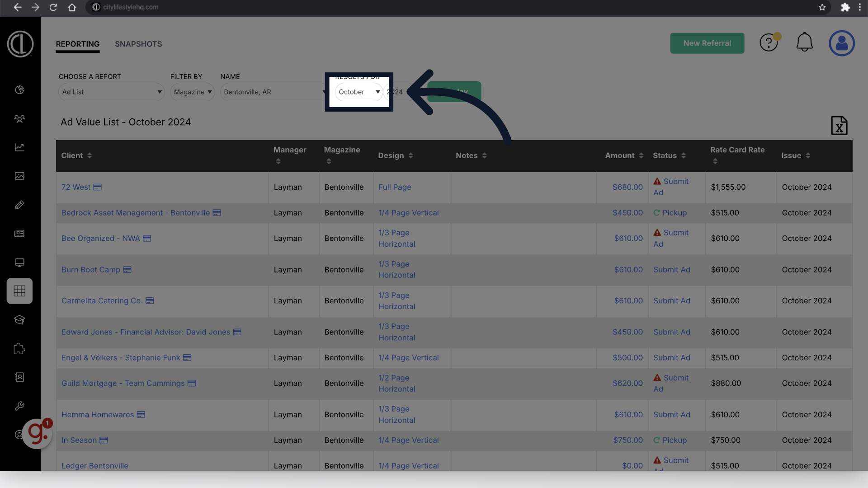This screenshot has width=868, height=488.
Task: Open the table grid reporting sidebar icon
Action: pyautogui.click(x=19, y=291)
